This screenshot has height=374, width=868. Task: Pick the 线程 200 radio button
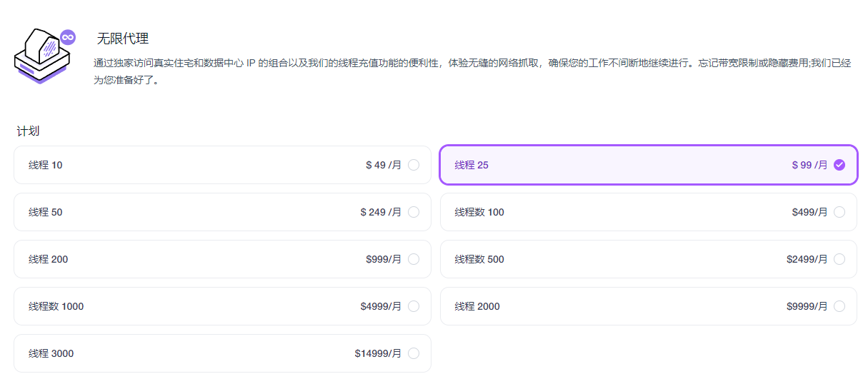[x=414, y=259]
